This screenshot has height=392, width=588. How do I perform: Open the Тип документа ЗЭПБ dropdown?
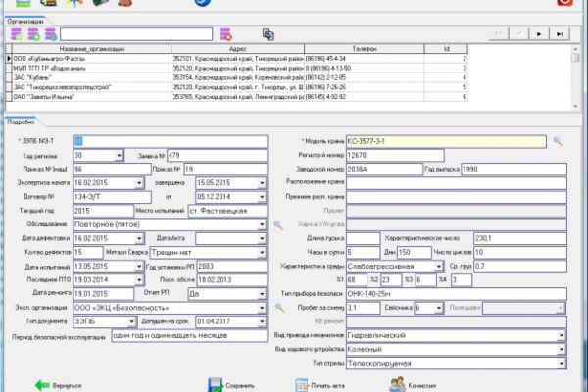point(131,321)
